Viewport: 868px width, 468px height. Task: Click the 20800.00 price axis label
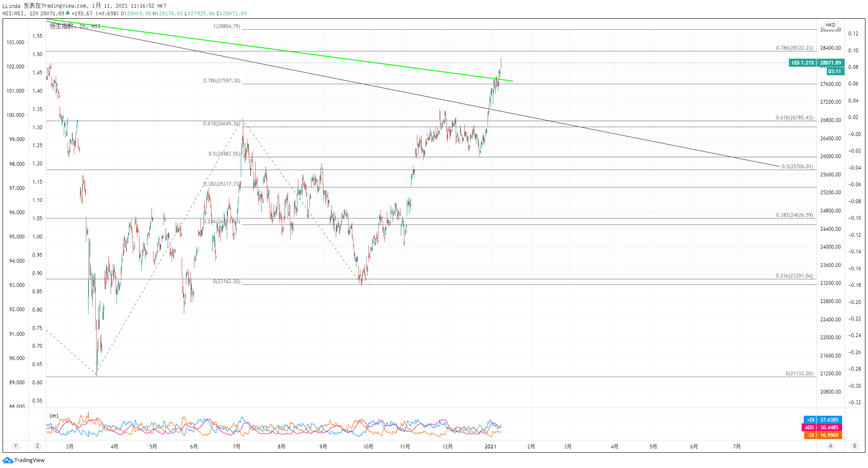point(831,392)
